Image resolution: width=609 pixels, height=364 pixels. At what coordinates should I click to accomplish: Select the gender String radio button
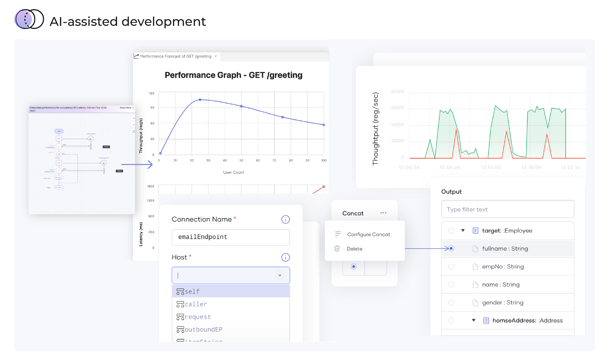point(451,302)
